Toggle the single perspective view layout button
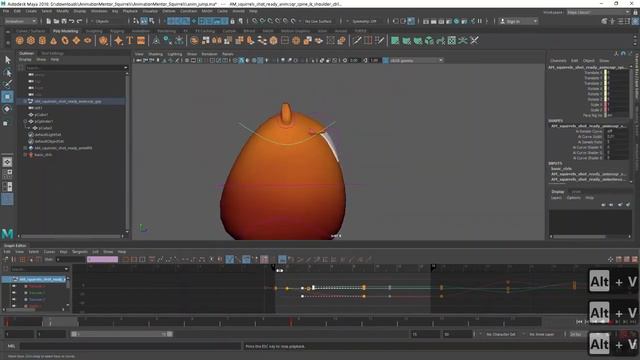Image resolution: width=640 pixels, height=360 pixels. [x=7, y=162]
